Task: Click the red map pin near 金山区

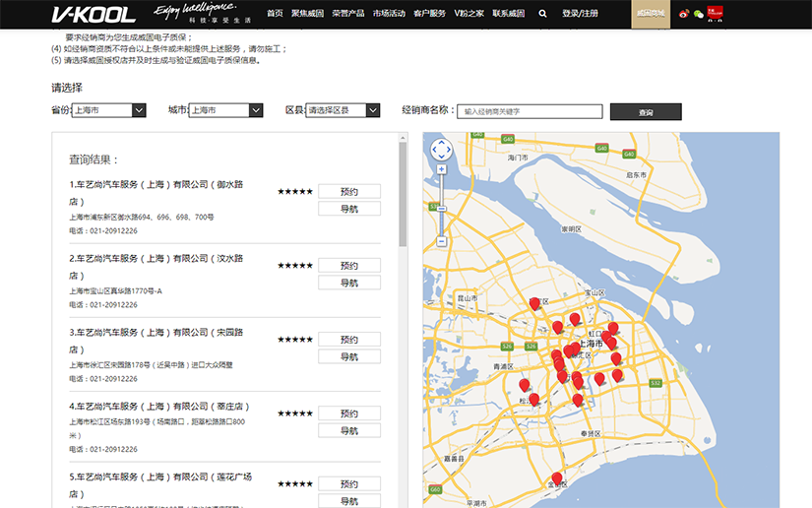Action: point(557,479)
